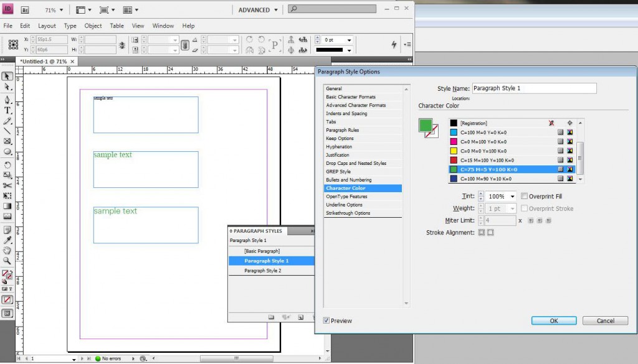Select the Line tool
Image resolution: width=638 pixels, height=364 pixels.
click(7, 131)
